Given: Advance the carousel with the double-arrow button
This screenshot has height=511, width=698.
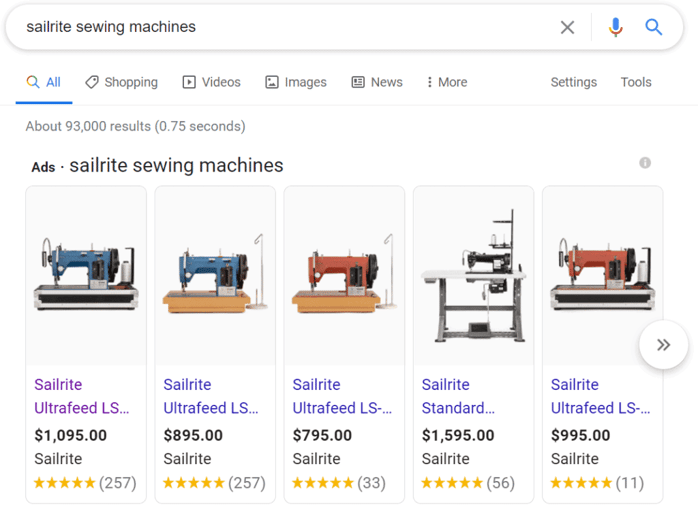Looking at the screenshot, I should click(x=663, y=345).
